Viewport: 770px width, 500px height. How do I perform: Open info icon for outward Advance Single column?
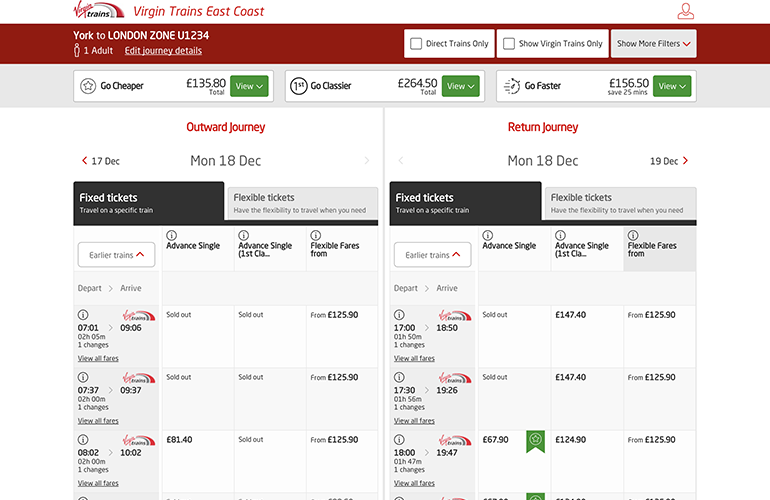click(x=171, y=235)
